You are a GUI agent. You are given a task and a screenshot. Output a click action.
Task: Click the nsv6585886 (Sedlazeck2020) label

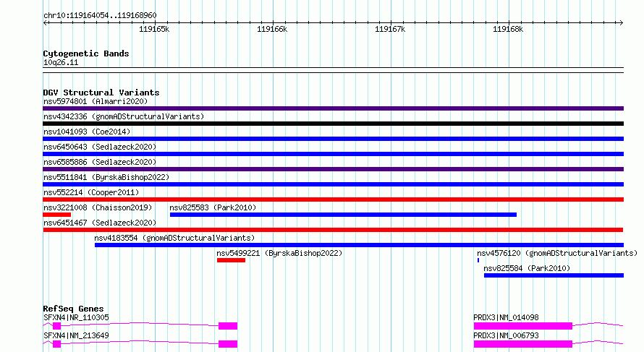click(x=100, y=162)
